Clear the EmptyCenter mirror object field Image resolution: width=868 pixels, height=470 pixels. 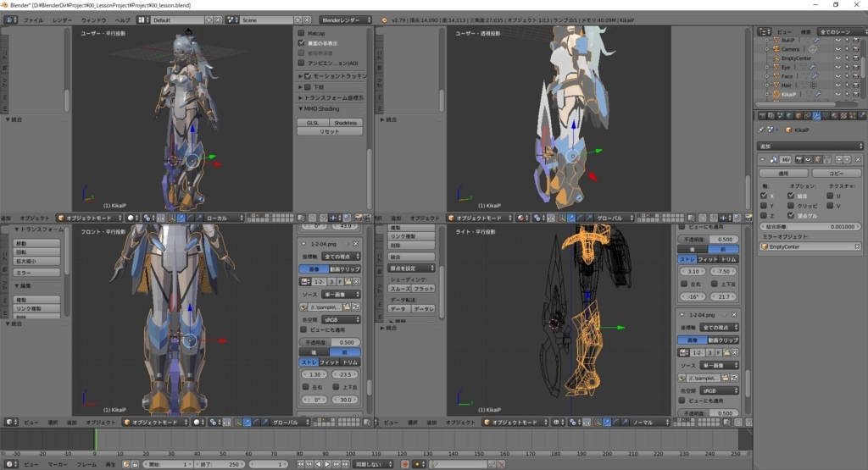(x=857, y=246)
